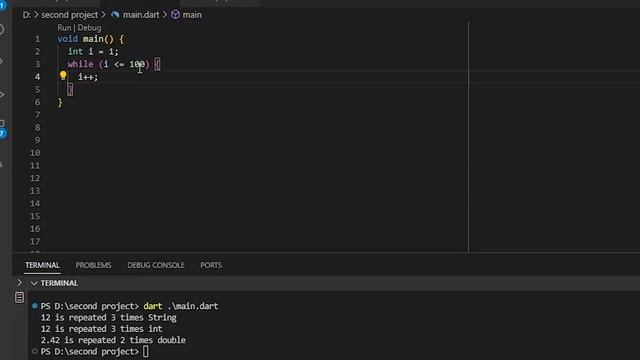The height and width of the screenshot is (360, 640).
Task: Click line number 4 in the gutter
Action: click(x=38, y=77)
